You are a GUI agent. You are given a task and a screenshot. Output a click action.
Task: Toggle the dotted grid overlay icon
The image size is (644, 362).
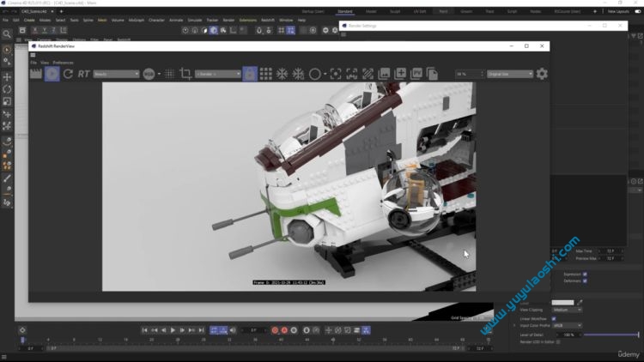(169, 74)
